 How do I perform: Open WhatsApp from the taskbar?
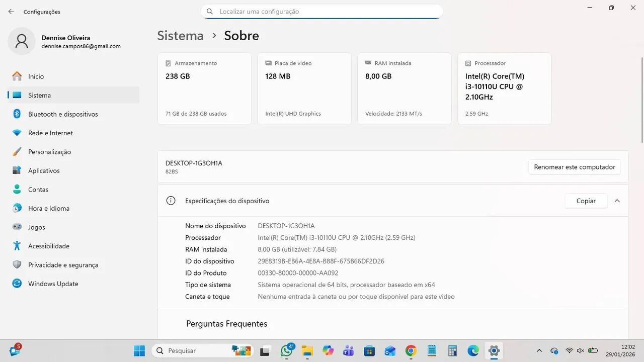(x=286, y=350)
